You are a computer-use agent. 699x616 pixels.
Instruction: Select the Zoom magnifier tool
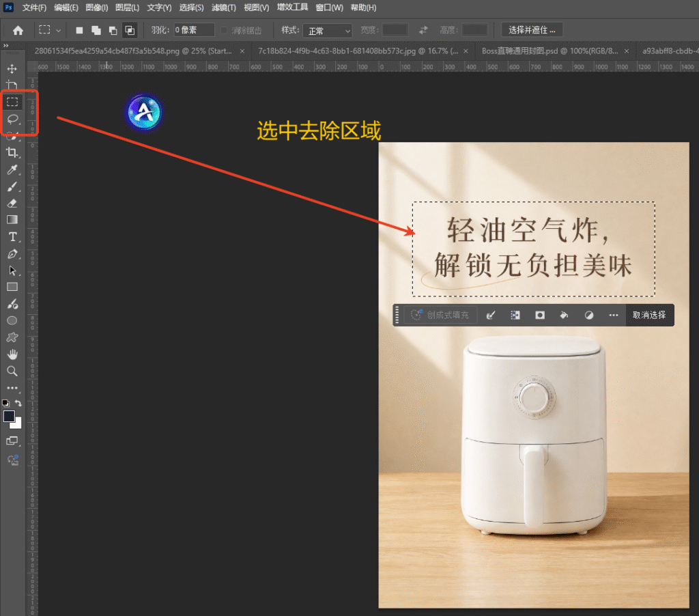click(12, 371)
